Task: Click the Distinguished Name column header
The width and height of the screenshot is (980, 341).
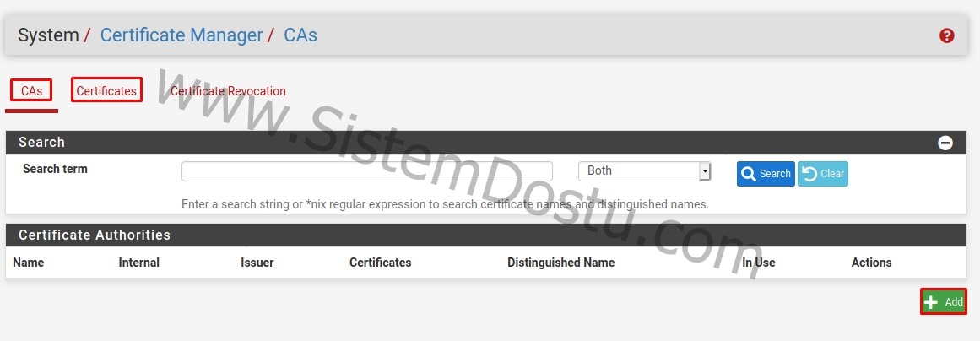Action: tap(560, 263)
